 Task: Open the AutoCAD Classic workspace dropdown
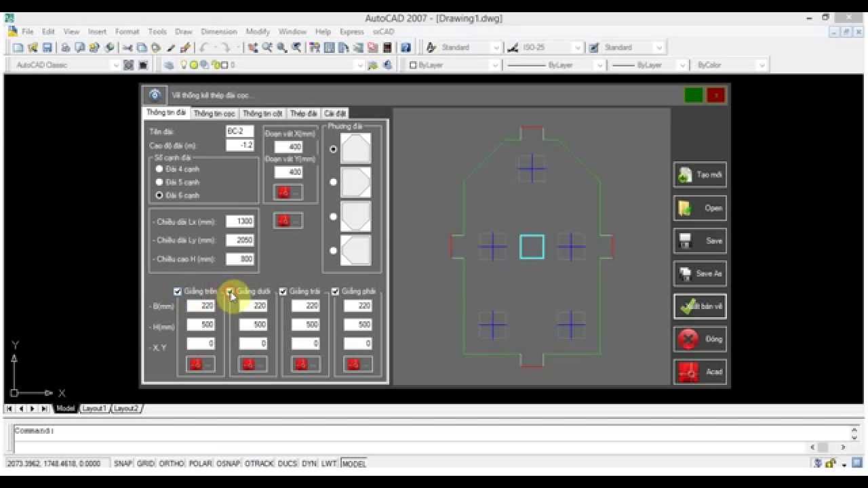[x=116, y=65]
